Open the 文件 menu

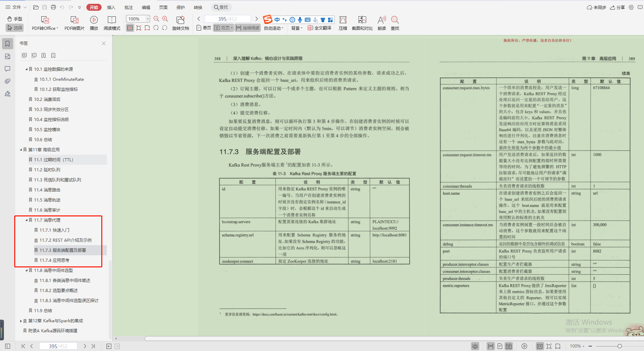tap(16, 7)
